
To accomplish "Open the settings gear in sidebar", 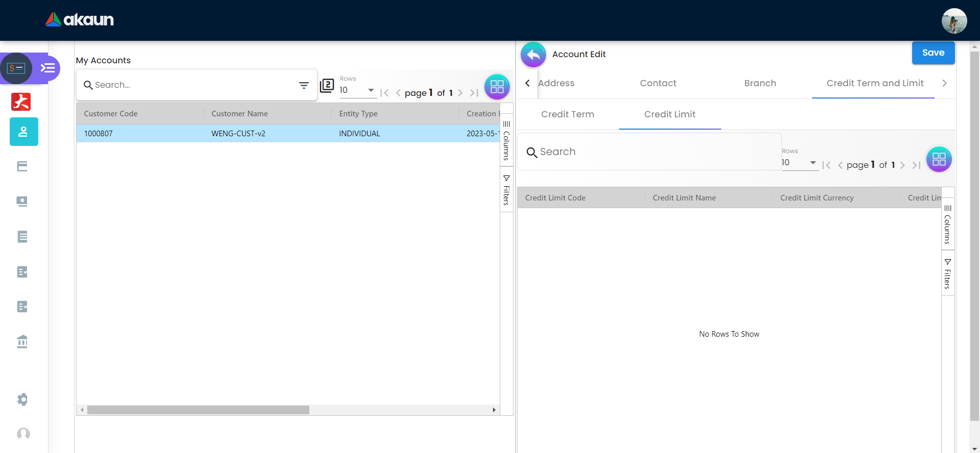I will [22, 399].
